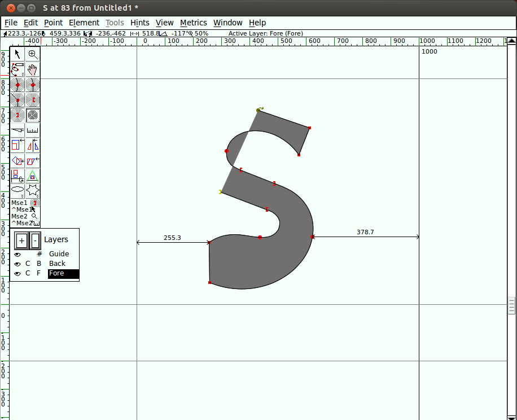Select the Scale selection tool
This screenshot has height=420, width=517.
click(x=17, y=146)
